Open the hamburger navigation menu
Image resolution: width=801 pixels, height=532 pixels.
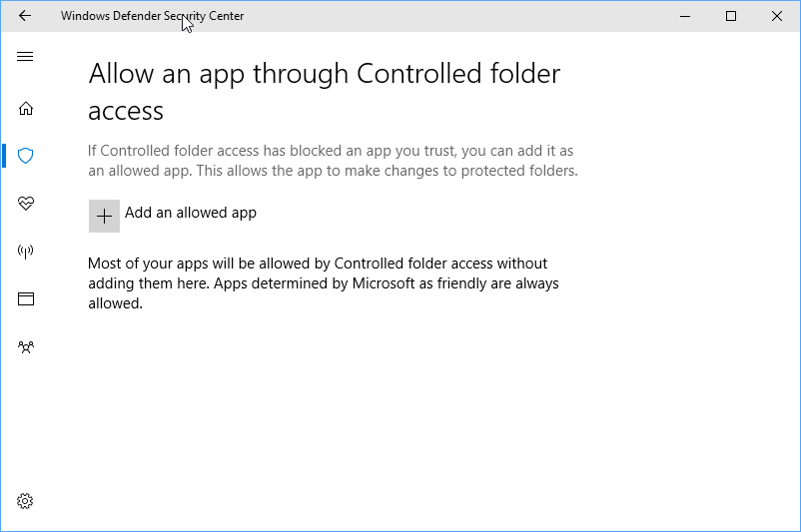(x=25, y=56)
